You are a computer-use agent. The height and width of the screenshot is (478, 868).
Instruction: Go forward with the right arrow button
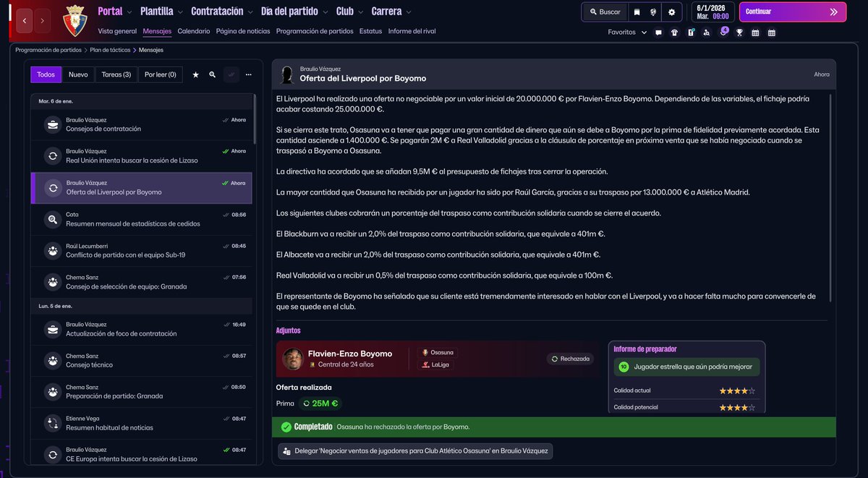pyautogui.click(x=43, y=21)
